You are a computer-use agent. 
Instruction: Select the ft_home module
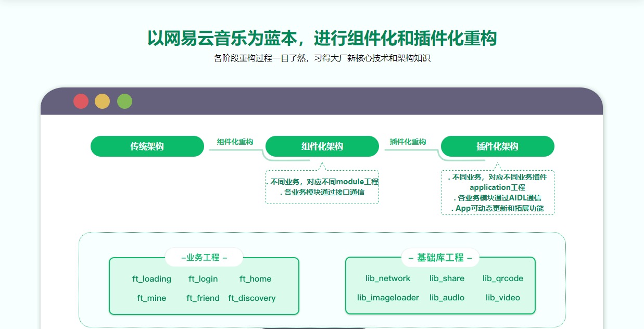coord(255,279)
